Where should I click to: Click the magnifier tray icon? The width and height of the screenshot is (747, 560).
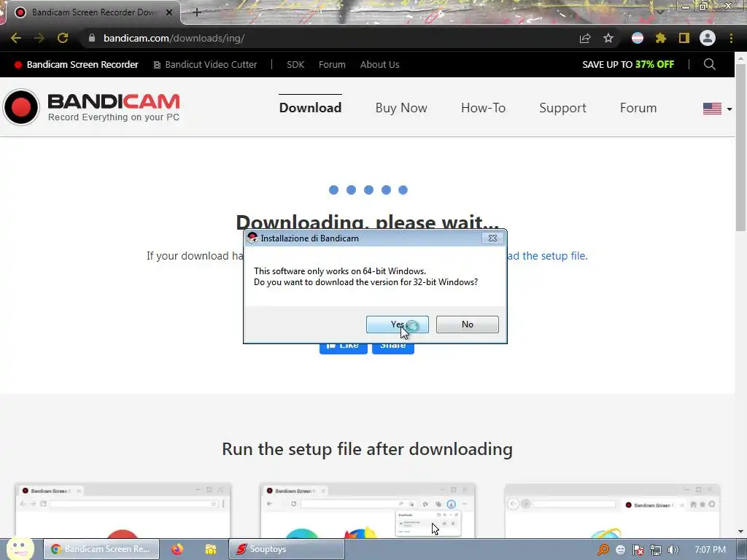(603, 550)
